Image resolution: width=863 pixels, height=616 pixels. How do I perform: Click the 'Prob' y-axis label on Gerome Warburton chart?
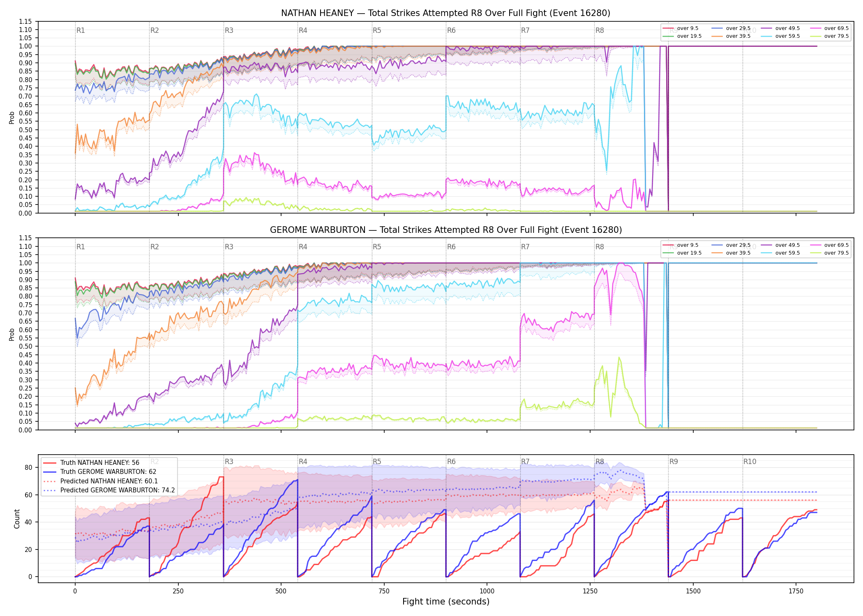coord(12,334)
